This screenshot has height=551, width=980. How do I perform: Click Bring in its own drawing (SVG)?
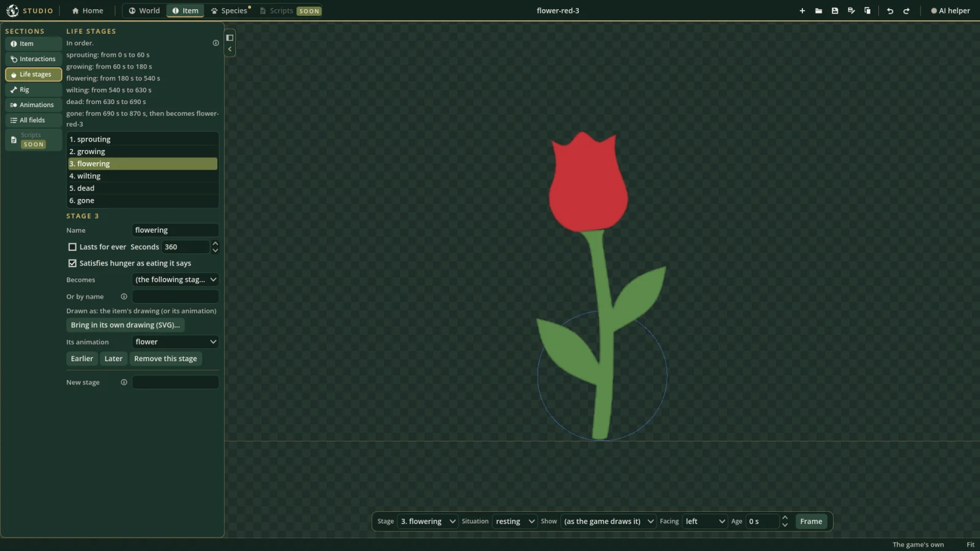tap(125, 325)
